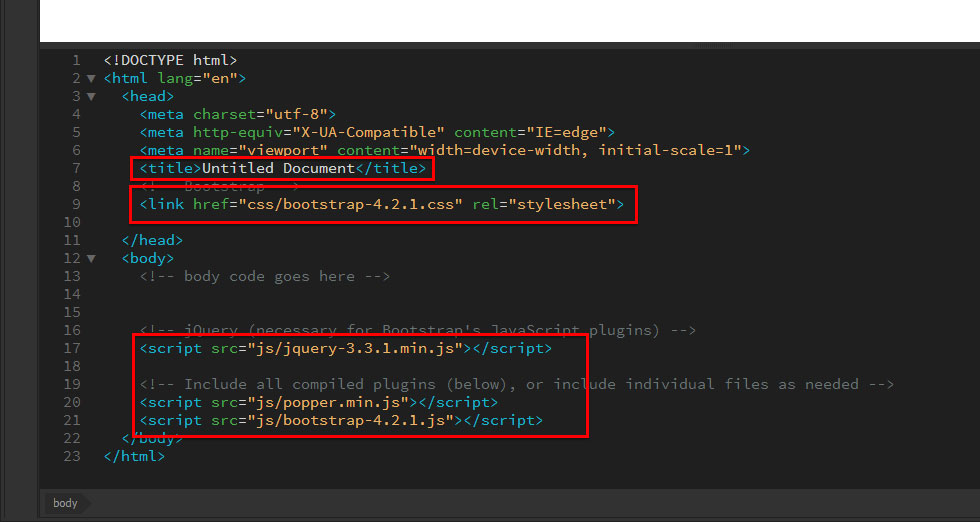
Task: Click the closing head tag
Action: point(152,240)
